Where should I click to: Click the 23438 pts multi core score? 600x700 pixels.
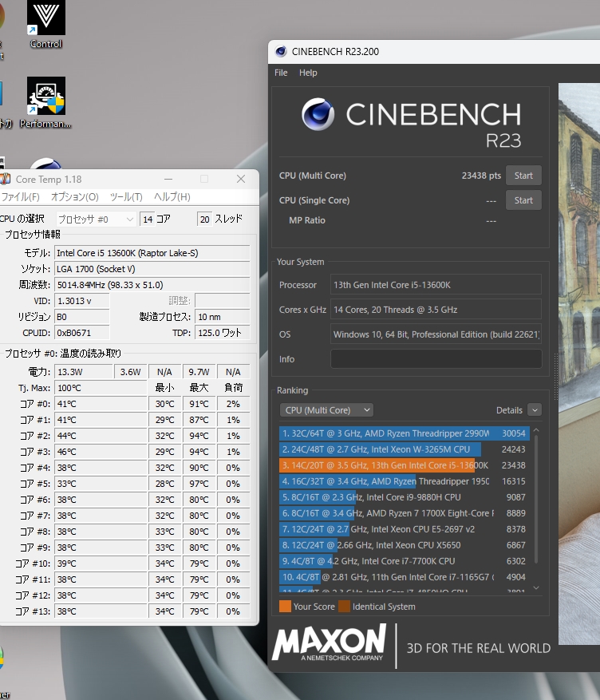[x=481, y=176]
